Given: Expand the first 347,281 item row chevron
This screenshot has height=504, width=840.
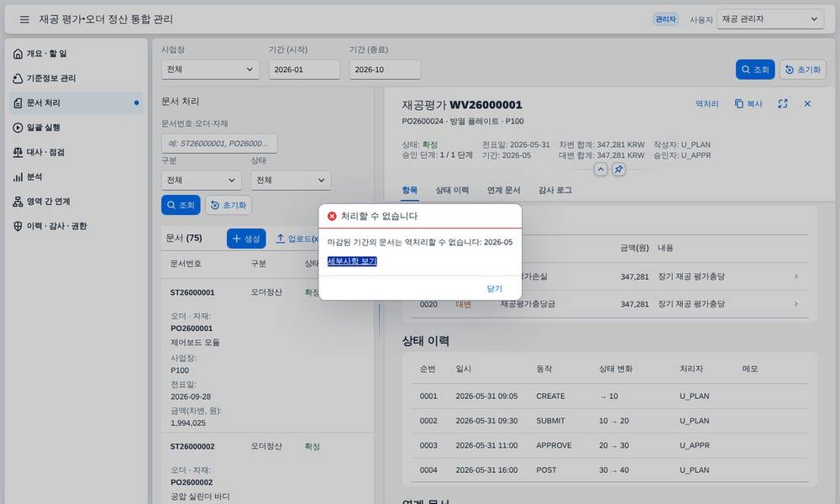Looking at the screenshot, I should [796, 277].
